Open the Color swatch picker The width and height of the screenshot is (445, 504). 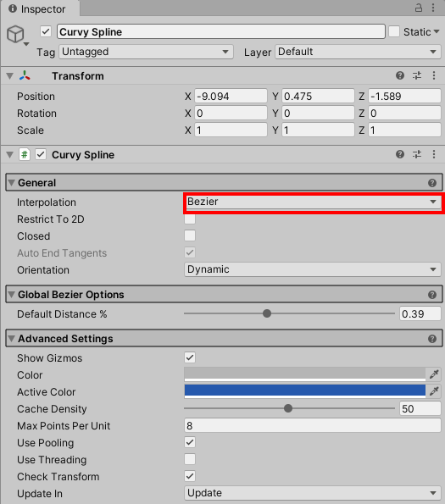305,374
